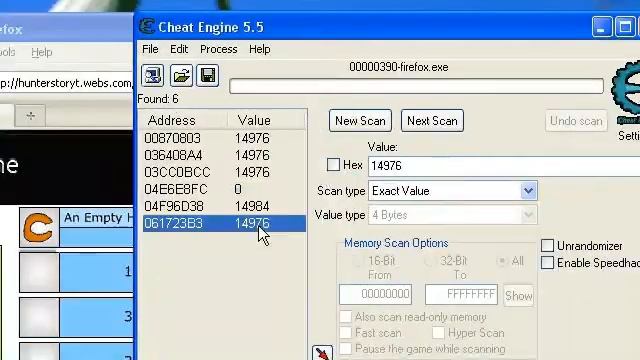The image size is (640, 360).
Task: Click the From address field 00000000
Action: coord(375,294)
